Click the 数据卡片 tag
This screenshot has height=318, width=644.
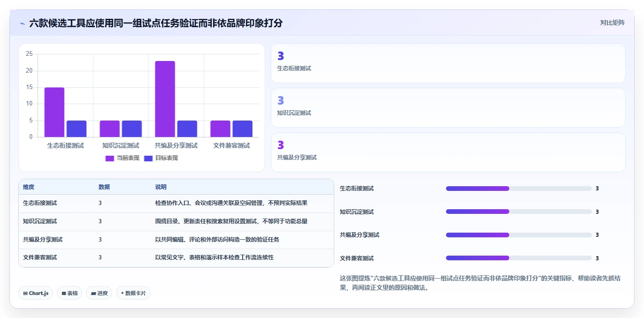[133, 293]
